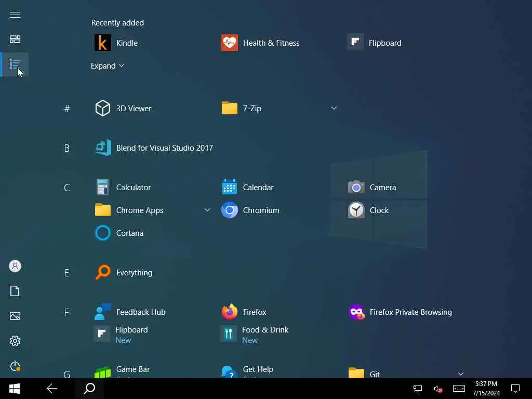The height and width of the screenshot is (399, 532).
Task: Open the Git folder
Action: (x=364, y=373)
